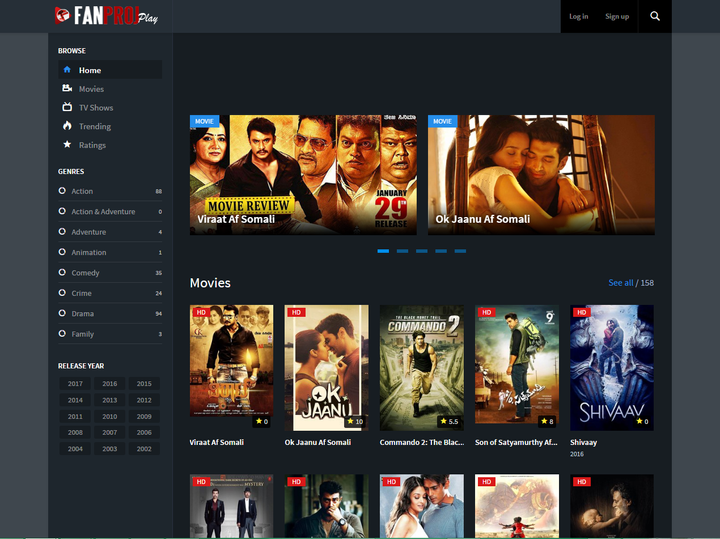Click HD badge on Shivaay poster
Viewport: 720px width, 539px height.
pyautogui.click(x=582, y=312)
